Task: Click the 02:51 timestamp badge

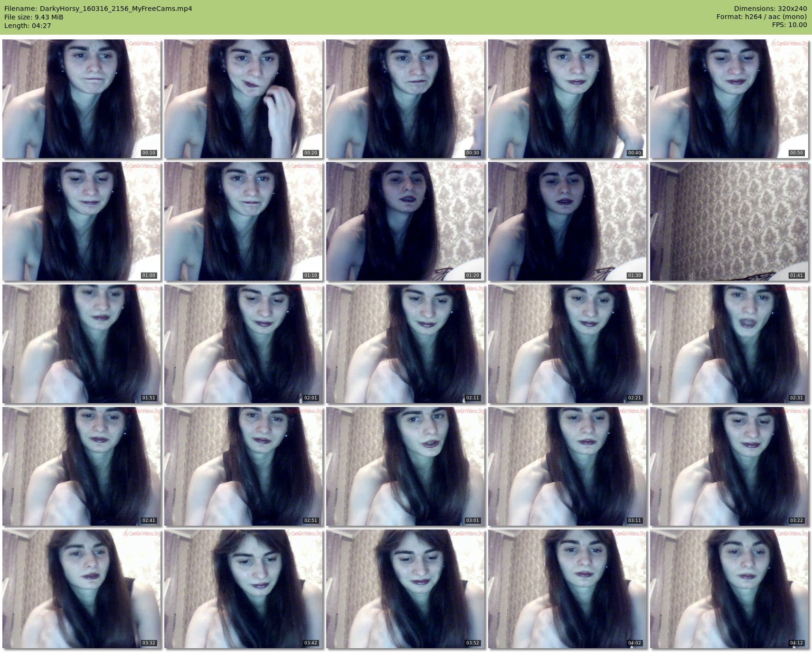Action: 311,520
